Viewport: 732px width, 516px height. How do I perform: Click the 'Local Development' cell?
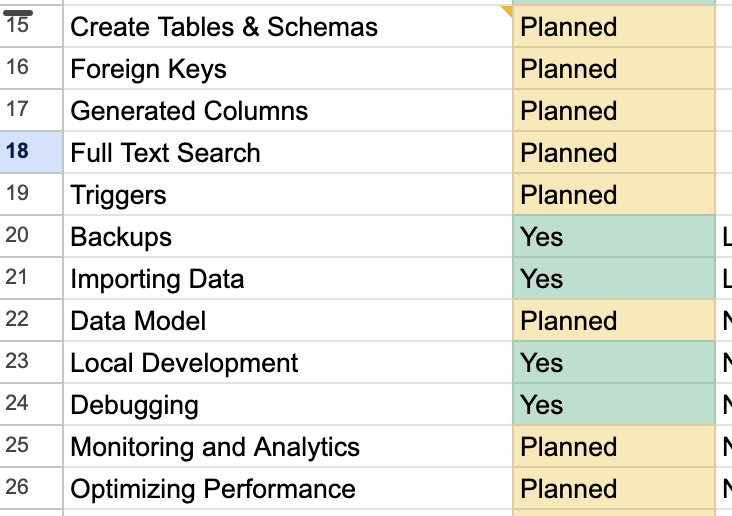[x=288, y=363]
